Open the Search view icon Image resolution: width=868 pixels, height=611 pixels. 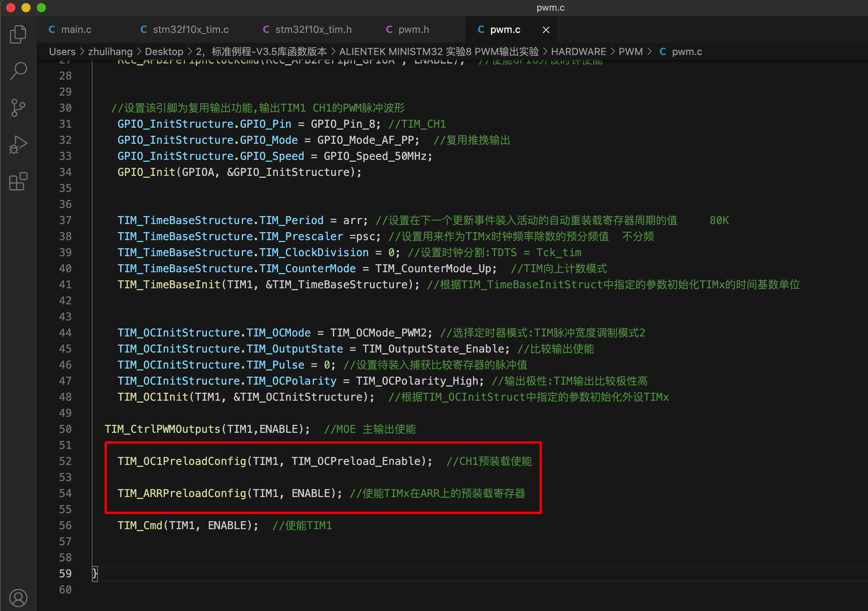tap(18, 71)
